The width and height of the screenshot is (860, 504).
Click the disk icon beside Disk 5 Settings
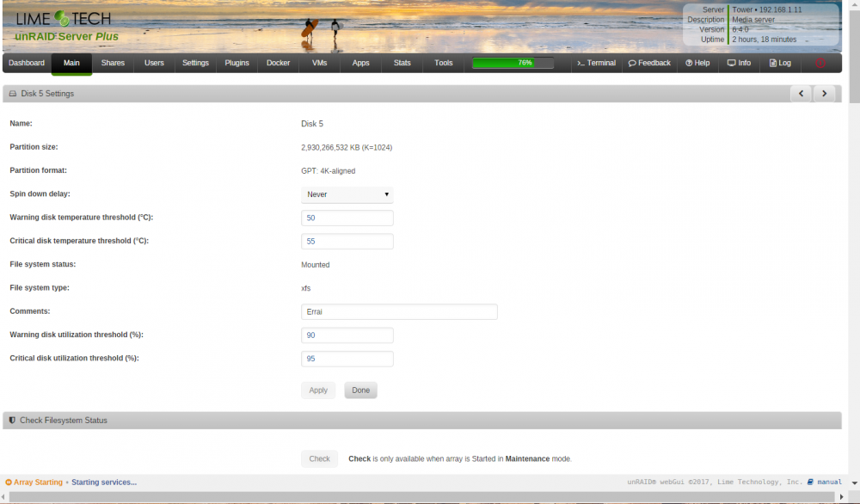(13, 94)
